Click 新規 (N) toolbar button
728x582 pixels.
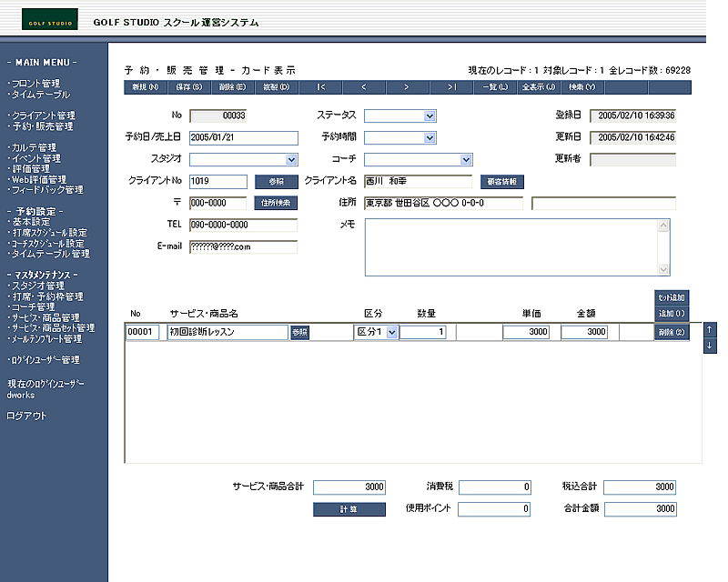(x=146, y=87)
